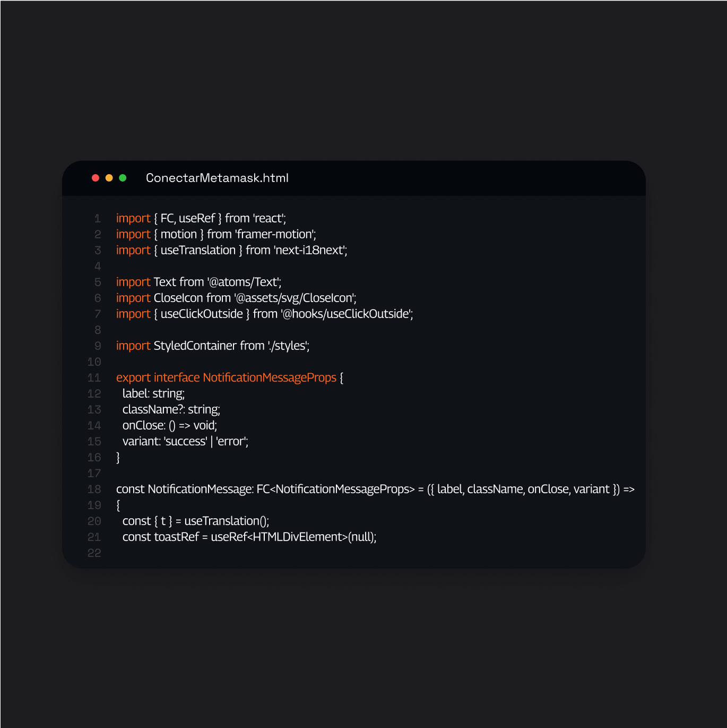Viewport: 727px width, 728px height.
Task: Click the red close window dot
Action: 96,178
